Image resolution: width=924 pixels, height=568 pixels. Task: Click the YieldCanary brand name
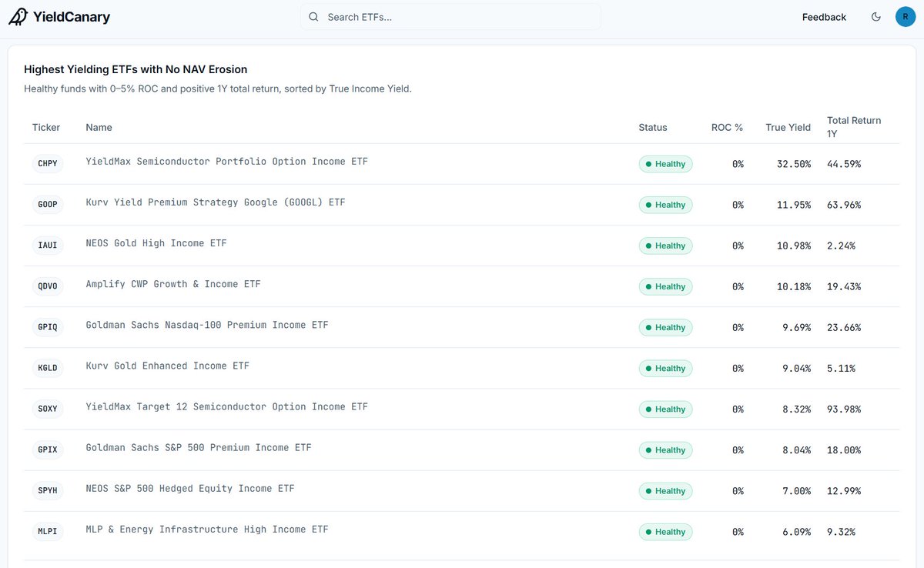click(x=72, y=17)
